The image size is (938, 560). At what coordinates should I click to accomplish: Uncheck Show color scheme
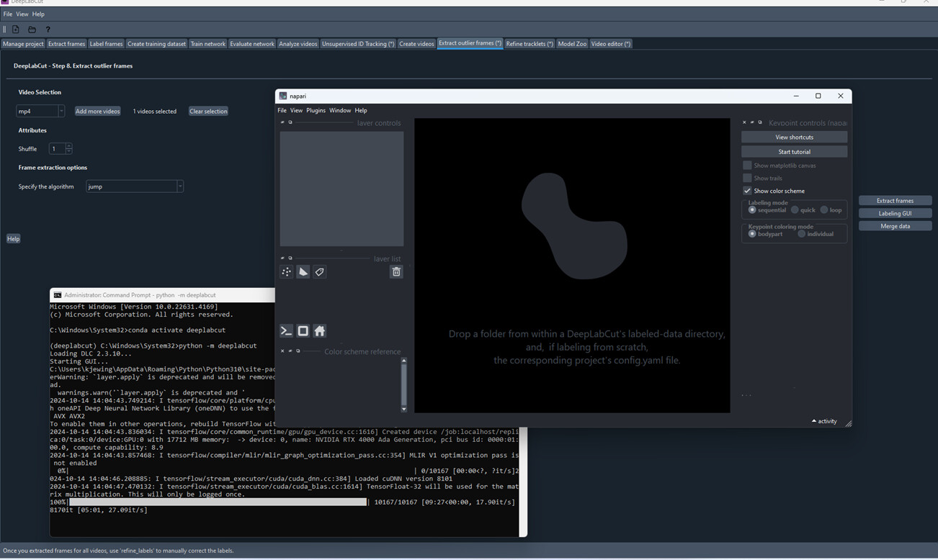[747, 190]
